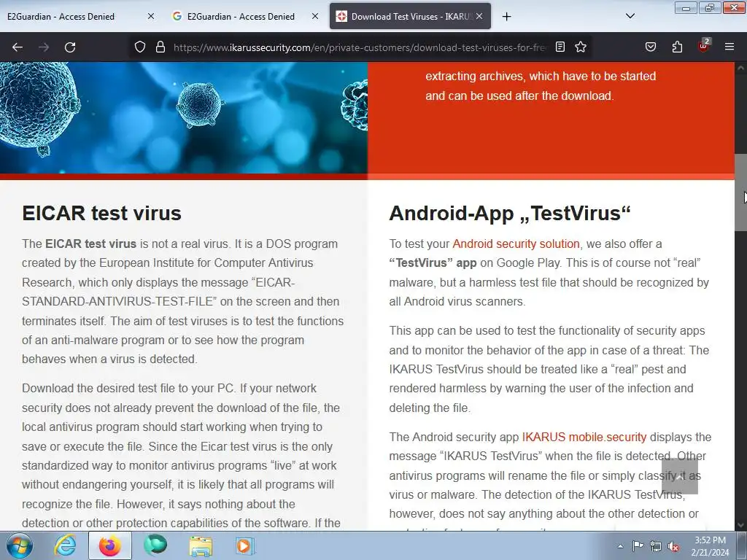Click the virus microscope banner image
This screenshot has width=747, height=560.
184,117
